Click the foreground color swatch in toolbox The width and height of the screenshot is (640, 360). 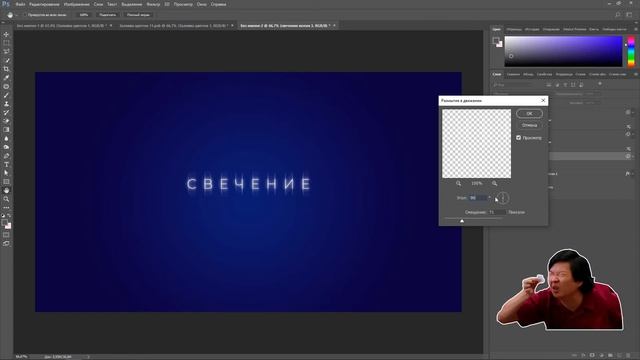click(5, 223)
